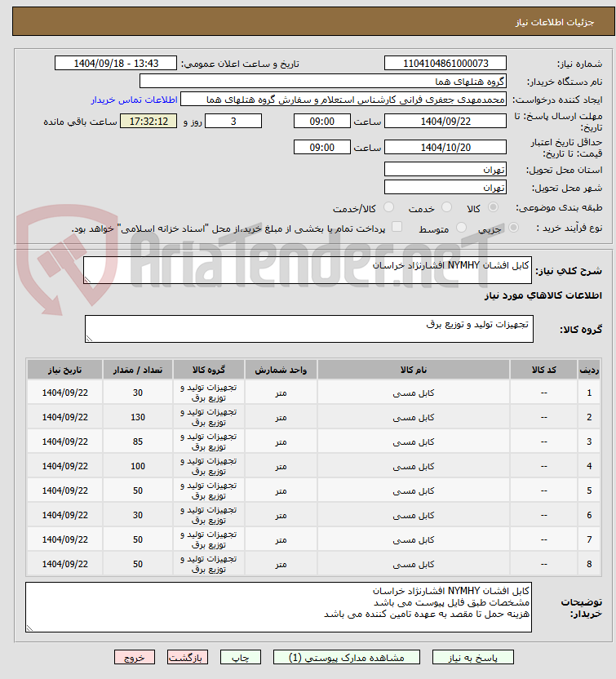Select the کالا radio button
The height and width of the screenshot is (679, 616).
coord(493,207)
